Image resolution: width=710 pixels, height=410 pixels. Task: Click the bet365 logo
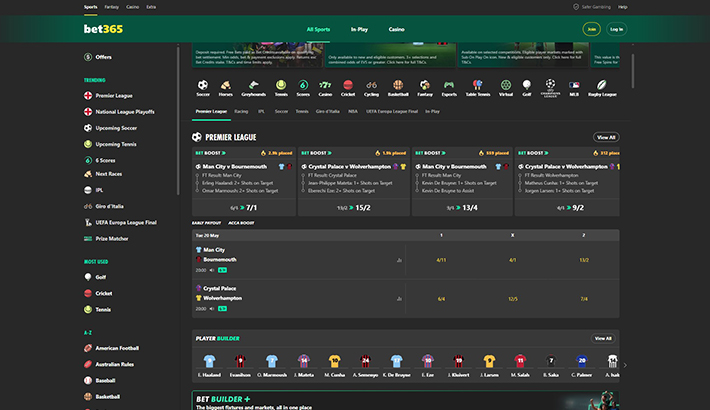pyautogui.click(x=103, y=29)
